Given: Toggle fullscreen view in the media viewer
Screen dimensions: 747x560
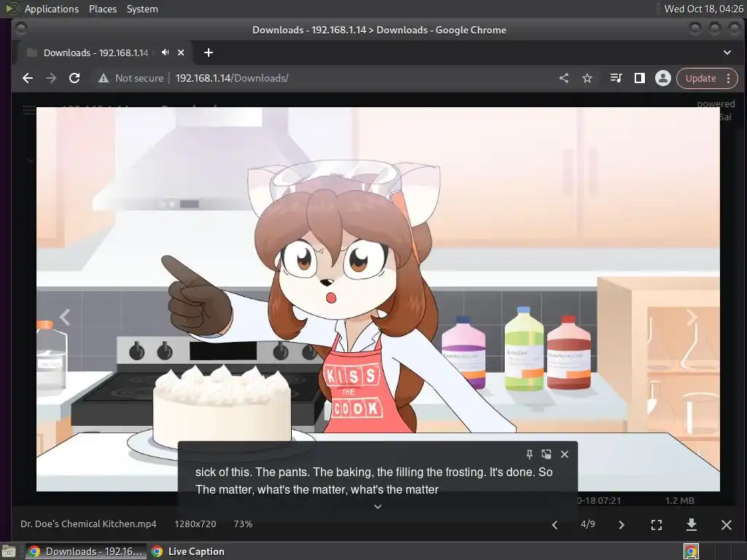Looking at the screenshot, I should coord(657,525).
